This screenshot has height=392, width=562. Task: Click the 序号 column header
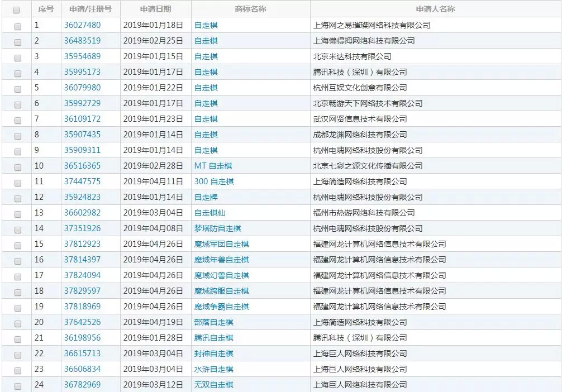pyautogui.click(x=46, y=9)
